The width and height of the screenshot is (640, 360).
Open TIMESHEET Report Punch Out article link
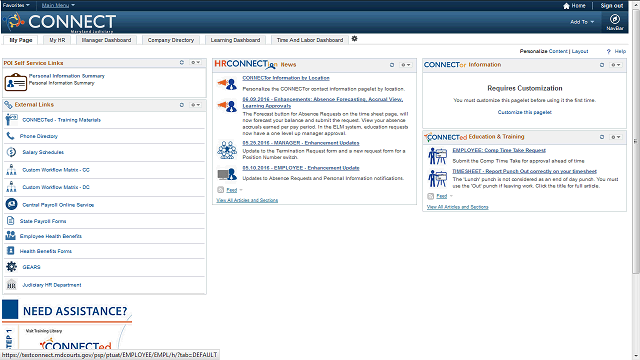click(524, 171)
